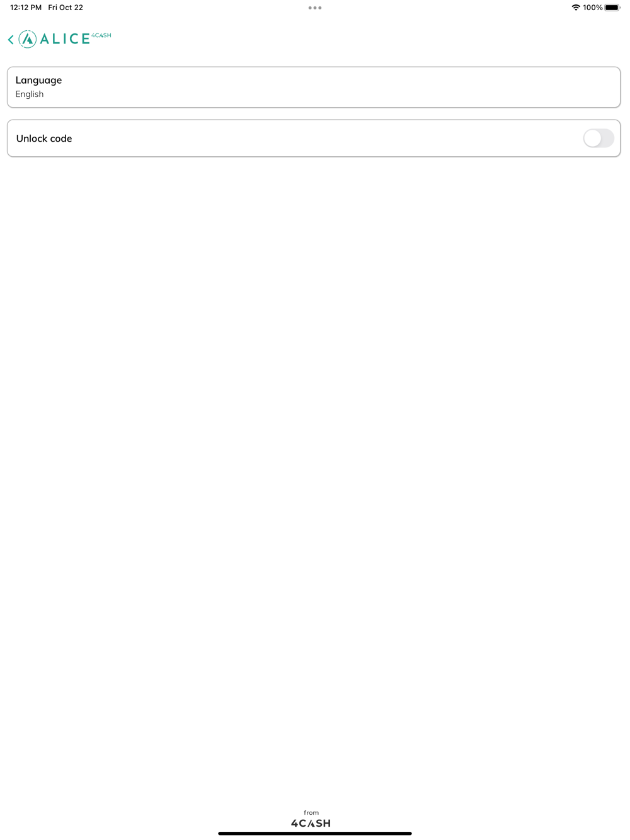Screen dimensions: 630x840
Task: Click the battery icon in status bar
Action: [x=612, y=8]
